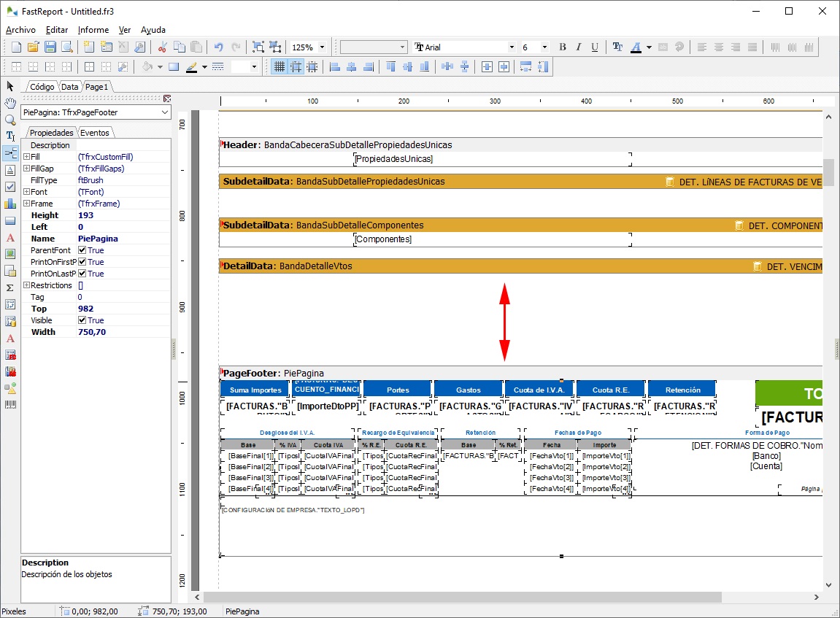
Task: Uncheck the Visible property checkbox
Action: click(82, 320)
